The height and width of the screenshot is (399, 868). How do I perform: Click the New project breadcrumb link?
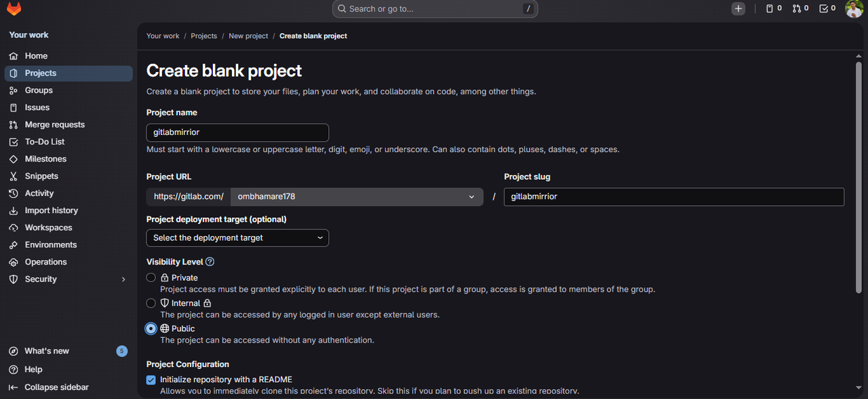coord(248,36)
